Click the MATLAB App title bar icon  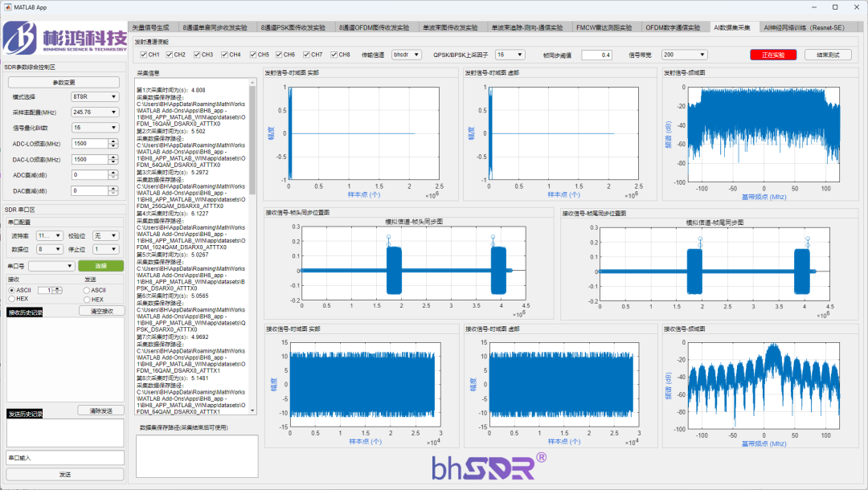pyautogui.click(x=7, y=6)
